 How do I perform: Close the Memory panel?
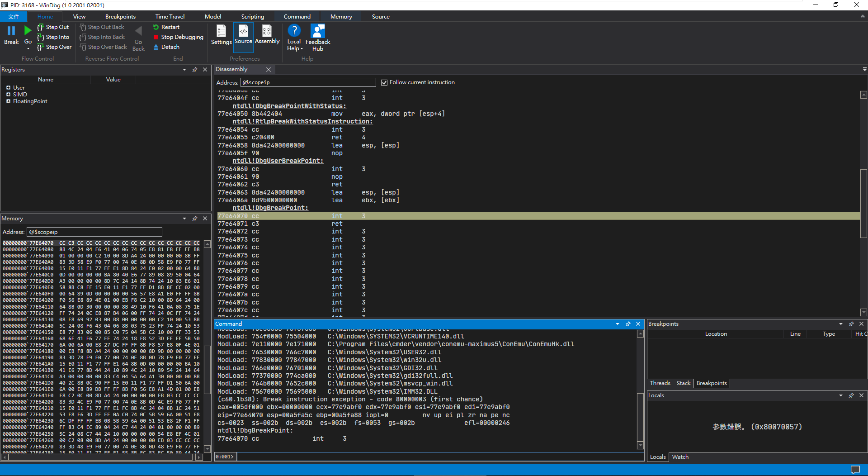pos(205,219)
